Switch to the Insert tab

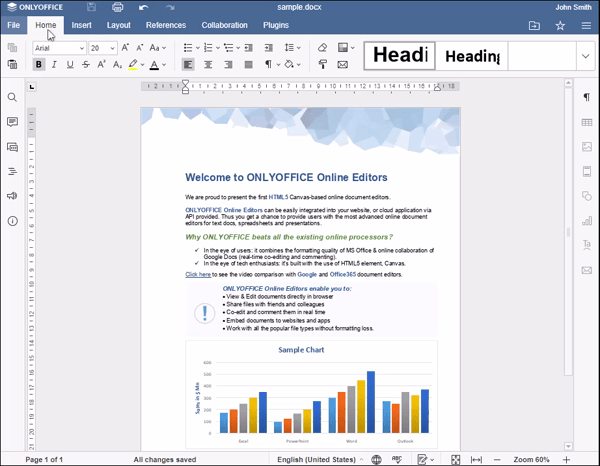[x=82, y=25]
